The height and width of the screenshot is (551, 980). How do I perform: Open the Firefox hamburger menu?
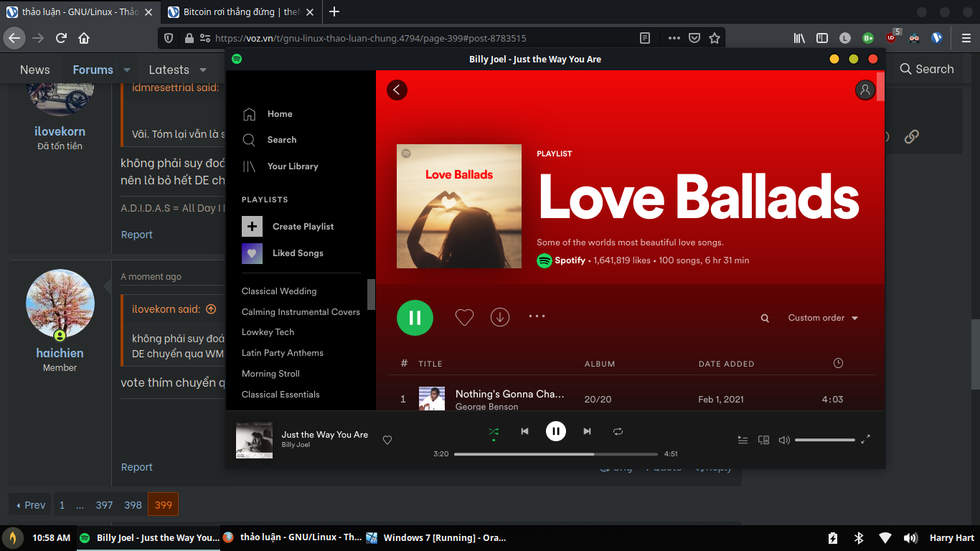click(x=966, y=38)
